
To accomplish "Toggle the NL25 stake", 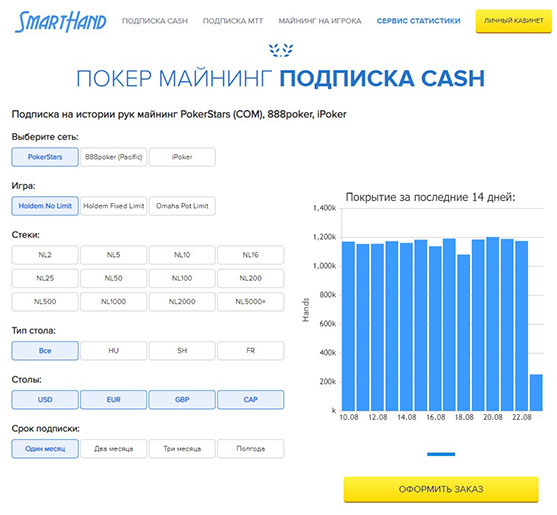I will tap(45, 278).
